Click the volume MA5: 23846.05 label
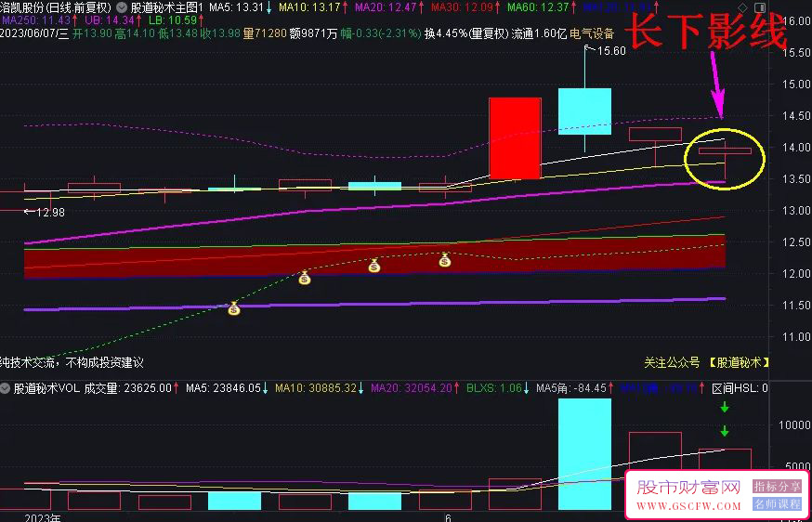 coord(223,388)
